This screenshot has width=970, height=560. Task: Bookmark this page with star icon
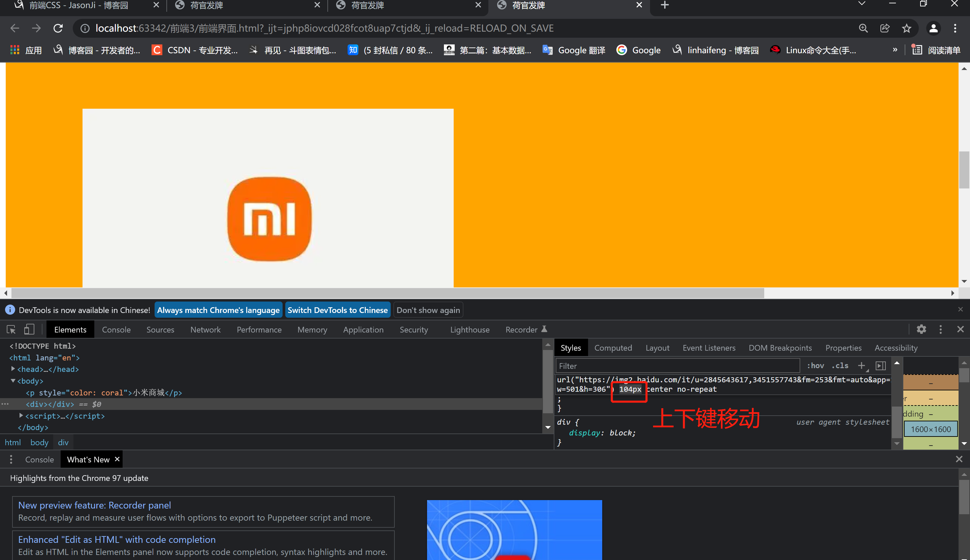pyautogui.click(x=906, y=28)
